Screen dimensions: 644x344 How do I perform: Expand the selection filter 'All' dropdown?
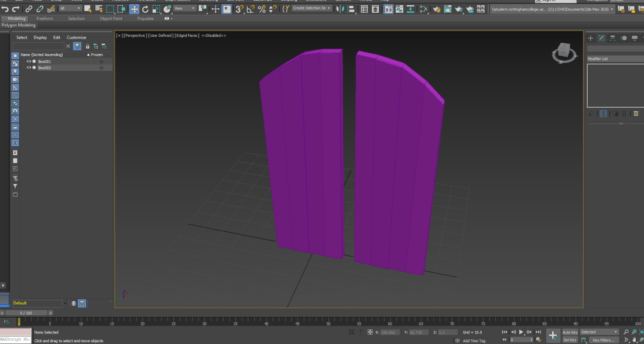70,9
